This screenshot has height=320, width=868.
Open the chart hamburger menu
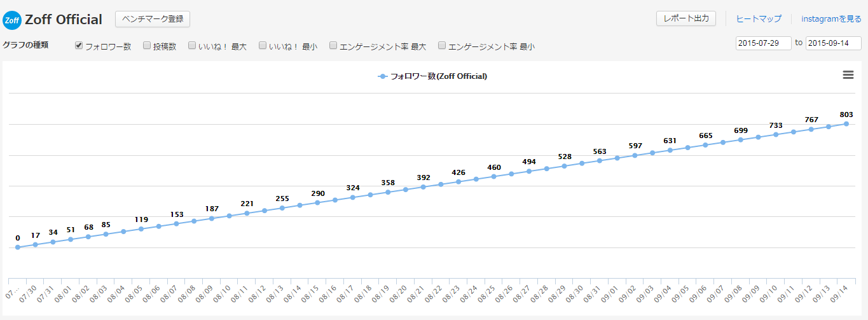pos(848,75)
